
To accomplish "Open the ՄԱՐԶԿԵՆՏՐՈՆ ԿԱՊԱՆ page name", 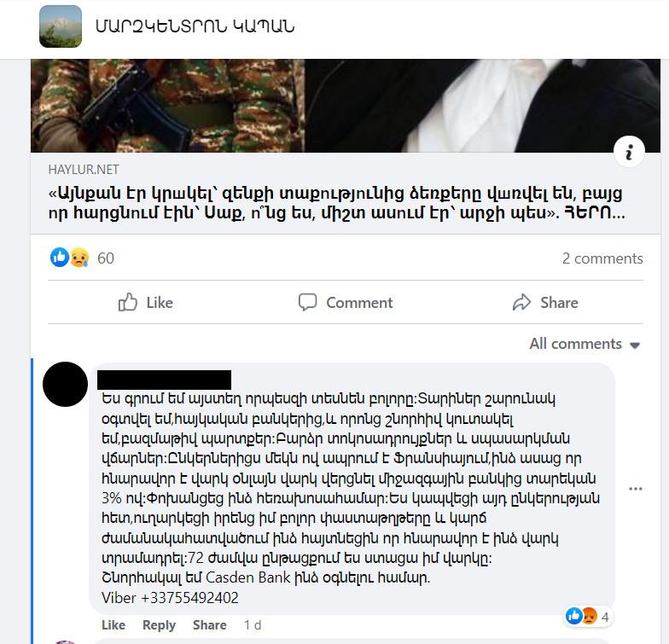I will (x=195, y=27).
